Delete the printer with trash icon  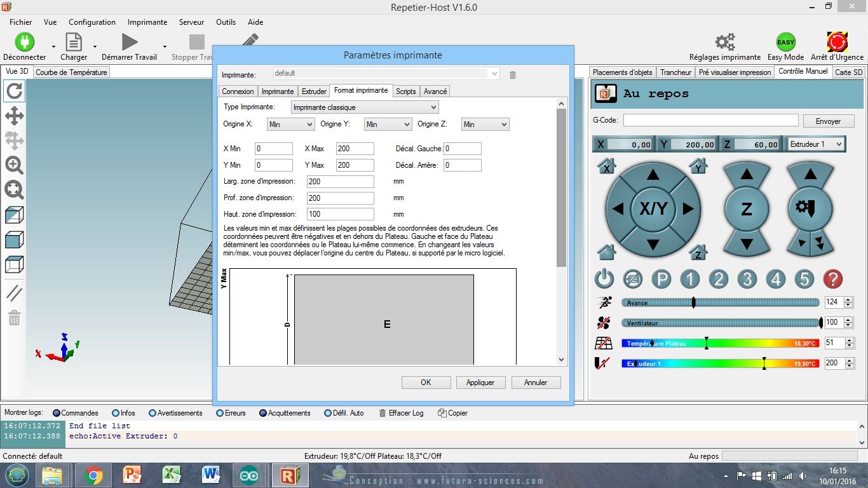pos(513,75)
